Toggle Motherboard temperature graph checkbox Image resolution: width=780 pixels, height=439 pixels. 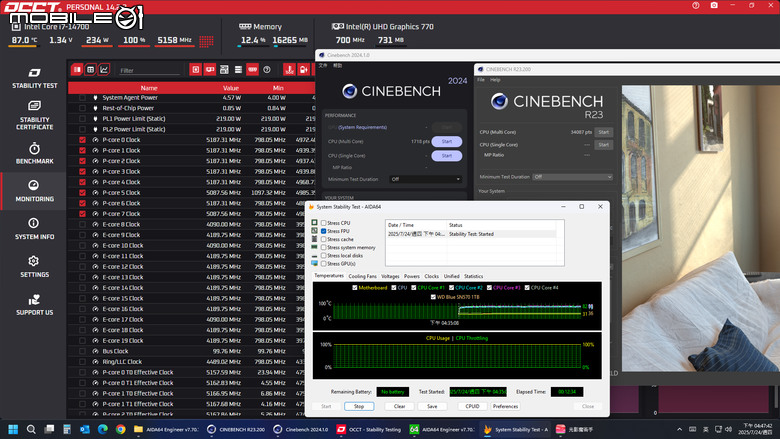(x=355, y=287)
